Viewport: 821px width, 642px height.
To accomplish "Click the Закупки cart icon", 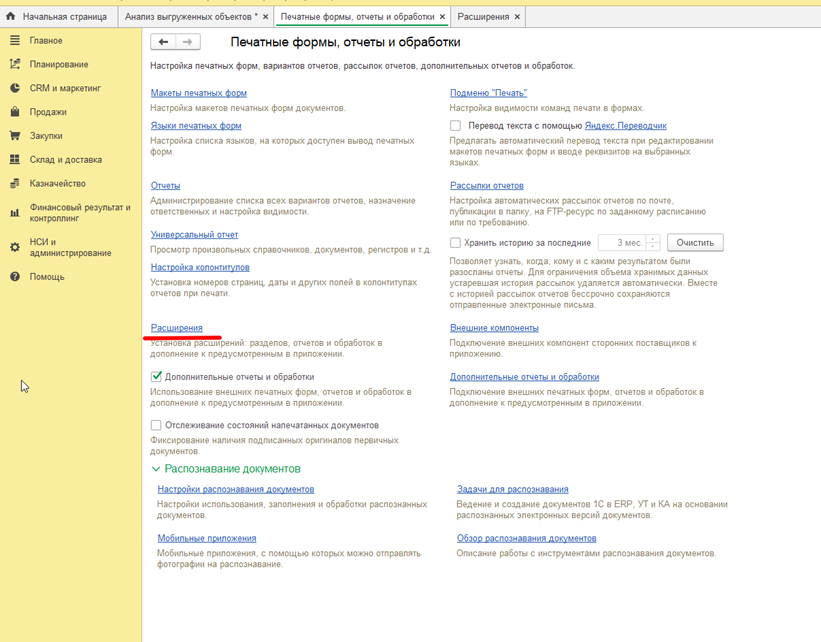I will pos(15,136).
